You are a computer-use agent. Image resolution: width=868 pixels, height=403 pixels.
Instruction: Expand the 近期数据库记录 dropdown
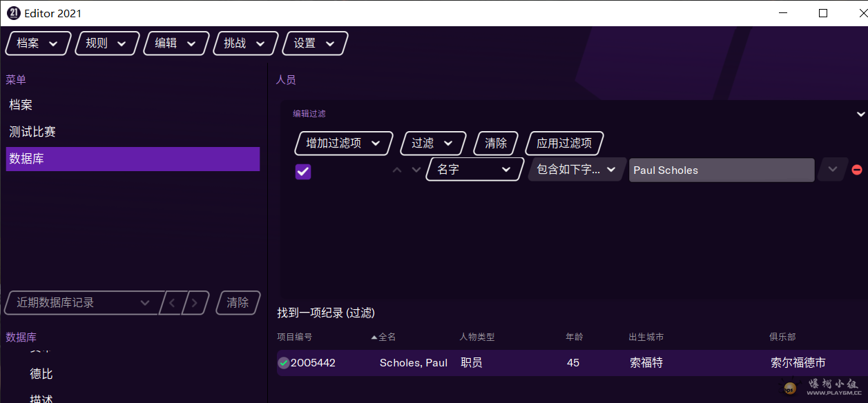83,303
